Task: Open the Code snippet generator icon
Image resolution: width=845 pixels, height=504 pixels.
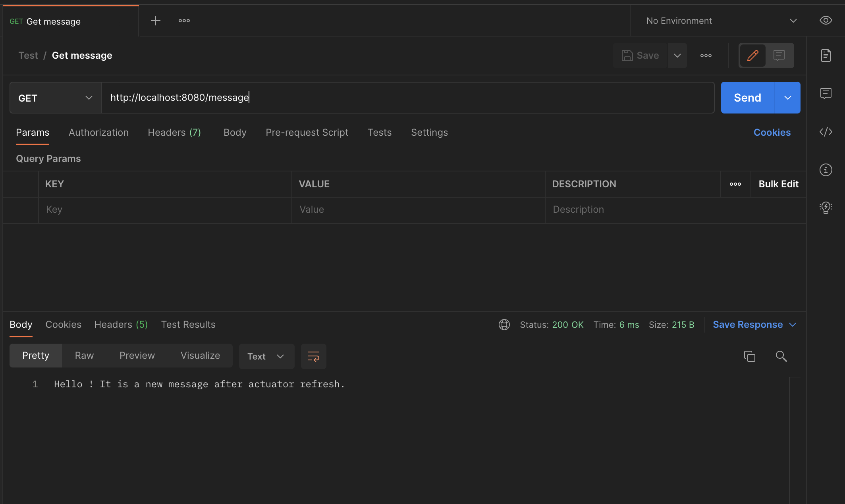Action: [826, 132]
